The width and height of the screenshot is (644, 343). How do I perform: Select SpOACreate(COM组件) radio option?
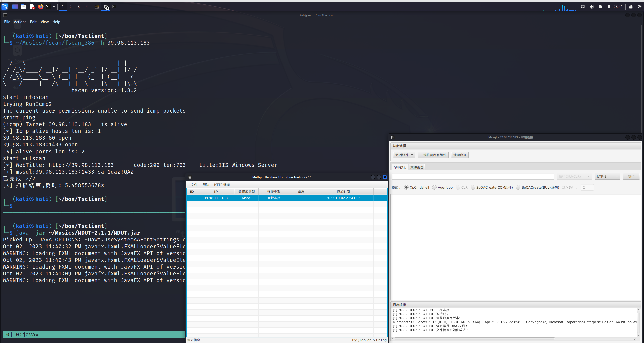click(473, 187)
